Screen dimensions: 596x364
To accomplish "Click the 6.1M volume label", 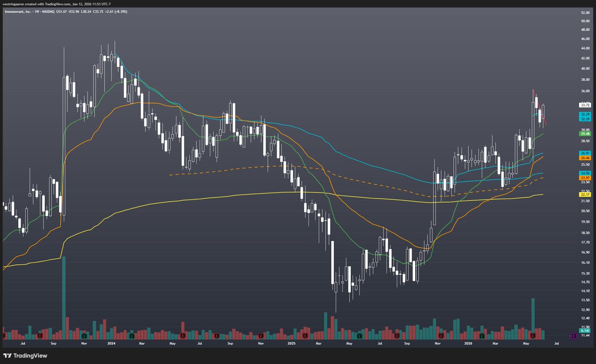I will [585, 330].
